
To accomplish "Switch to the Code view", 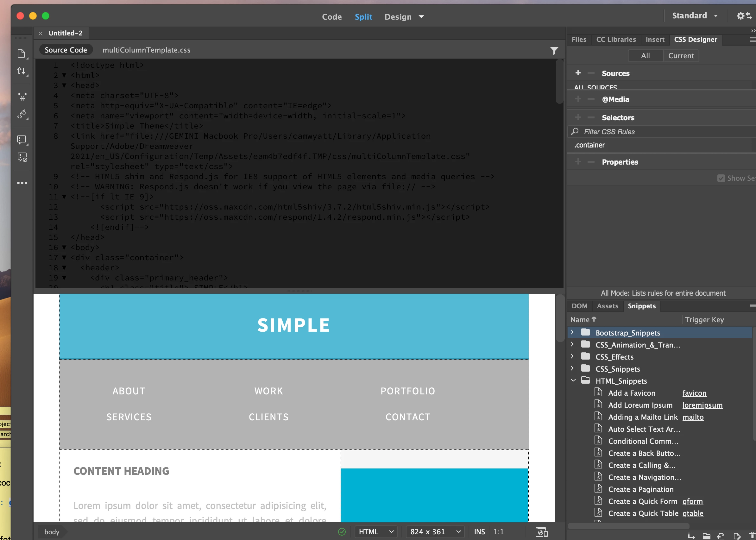I will pos(331,17).
